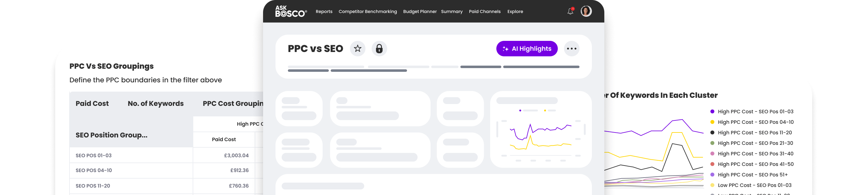Toggle the High PPC Cost - SEO Pos 11-20 legend series

coord(754,133)
